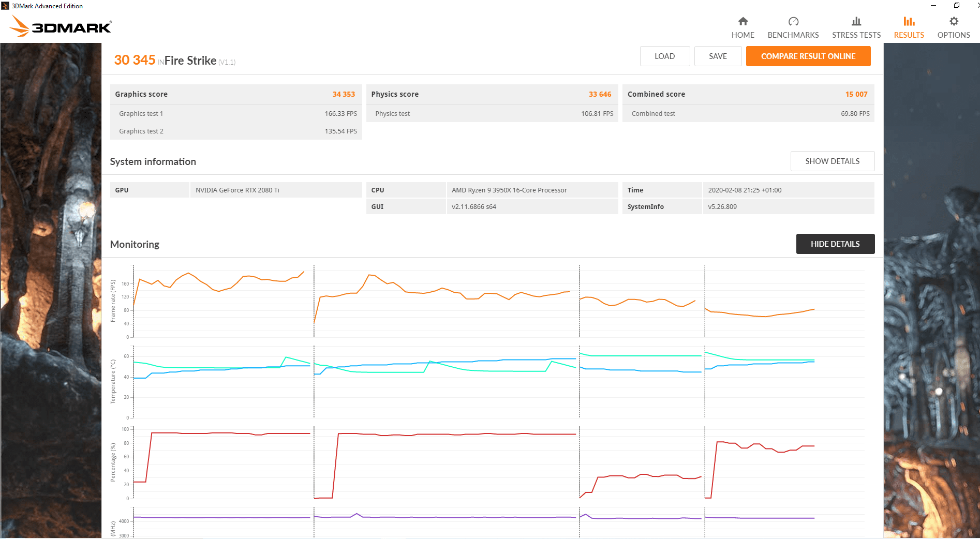
Task: Open the STRESS TESTS tab label
Action: (856, 35)
